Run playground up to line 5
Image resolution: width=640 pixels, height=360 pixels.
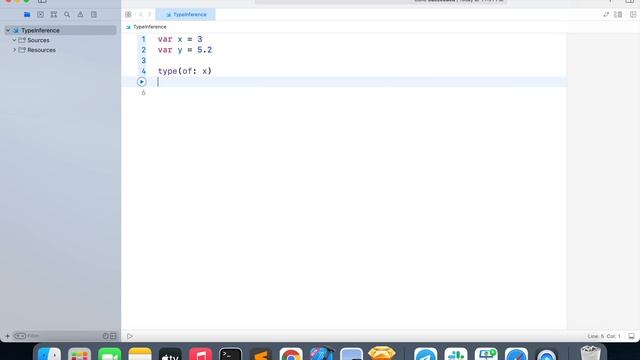142,82
